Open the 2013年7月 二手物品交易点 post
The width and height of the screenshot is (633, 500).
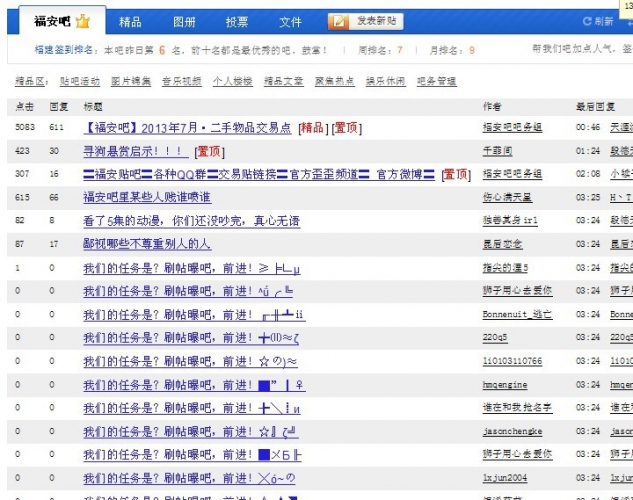point(188,128)
